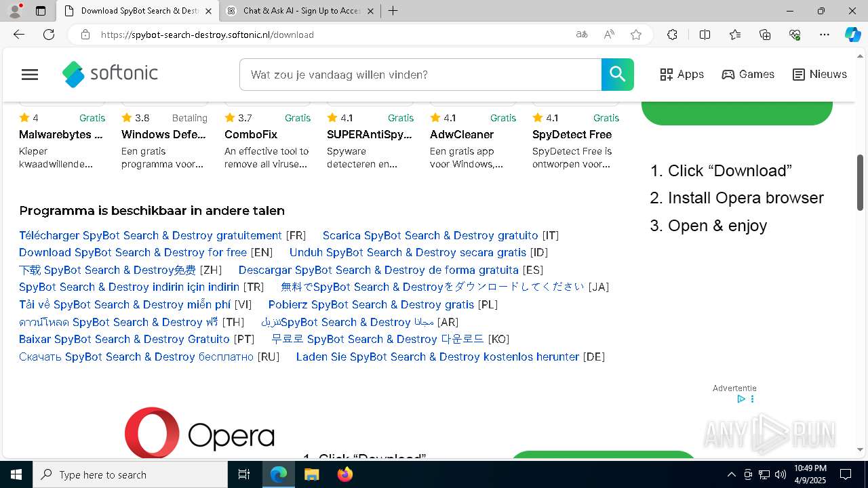Open Edge settings and more menu
This screenshot has width=868, height=488.
825,35
